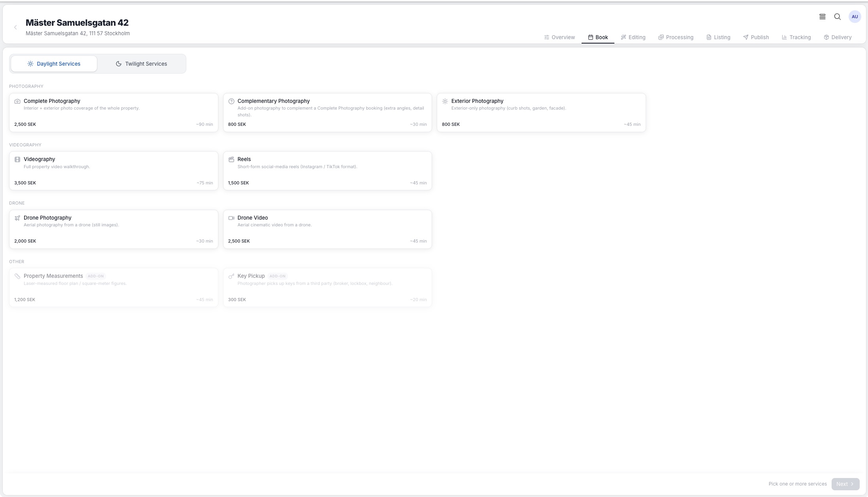Image resolution: width=868 pixels, height=497 pixels.
Task: Click the Next button
Action: coord(845,484)
